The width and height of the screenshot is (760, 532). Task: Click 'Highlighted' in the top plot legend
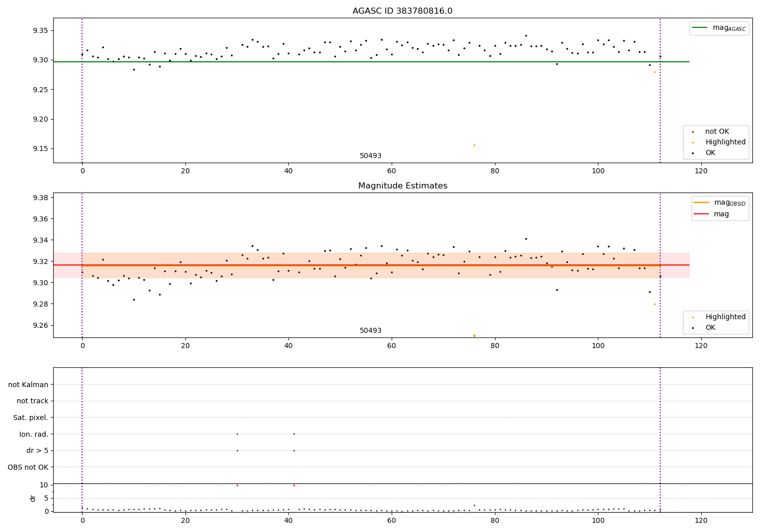click(726, 142)
